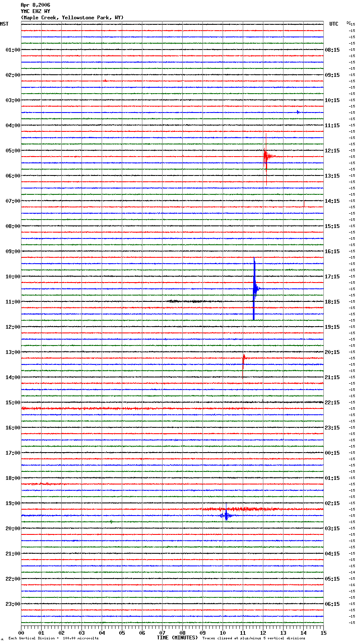Click the 12:15 UTC label
Viewport: 357px width, 644px height.
click(332, 150)
